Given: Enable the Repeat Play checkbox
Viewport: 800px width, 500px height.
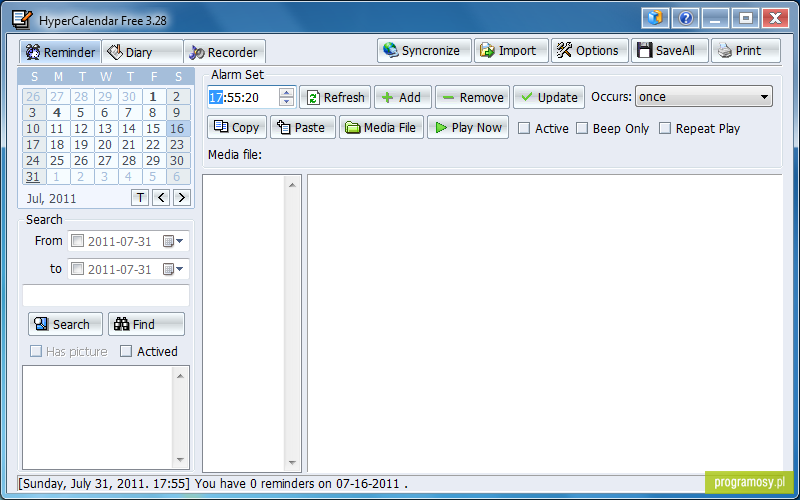Looking at the screenshot, I should coord(665,129).
